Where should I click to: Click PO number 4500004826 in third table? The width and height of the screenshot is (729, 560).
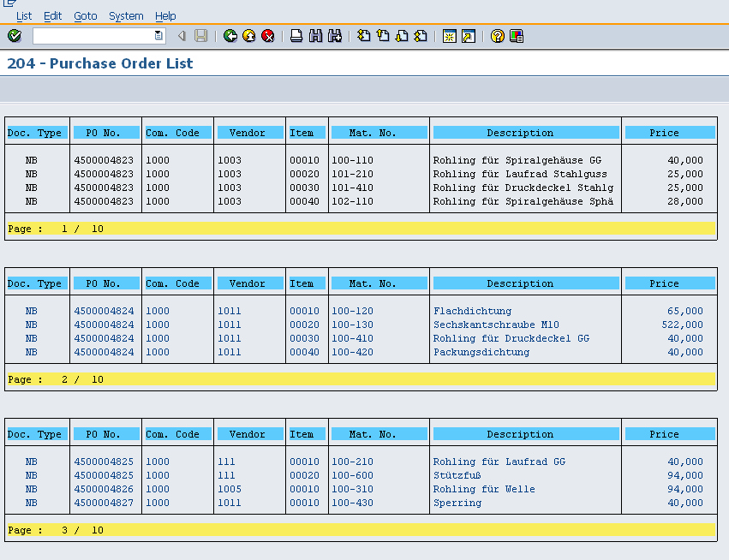104,489
